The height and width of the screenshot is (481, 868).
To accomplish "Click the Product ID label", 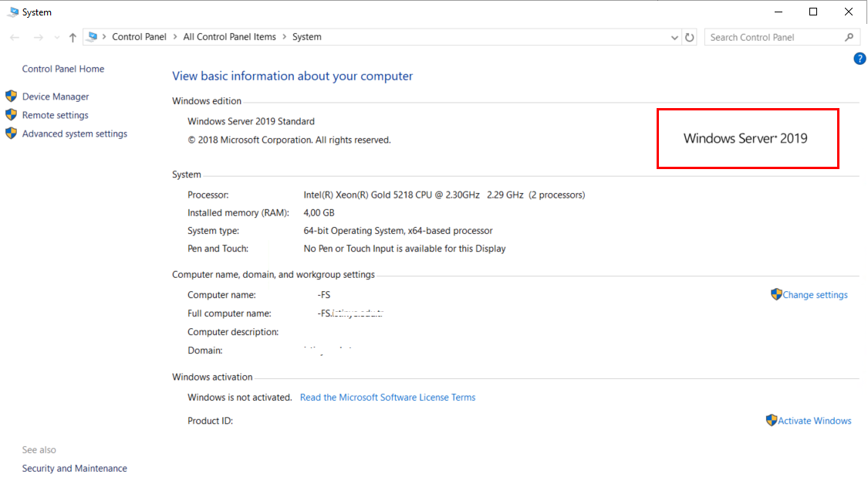I will (211, 421).
